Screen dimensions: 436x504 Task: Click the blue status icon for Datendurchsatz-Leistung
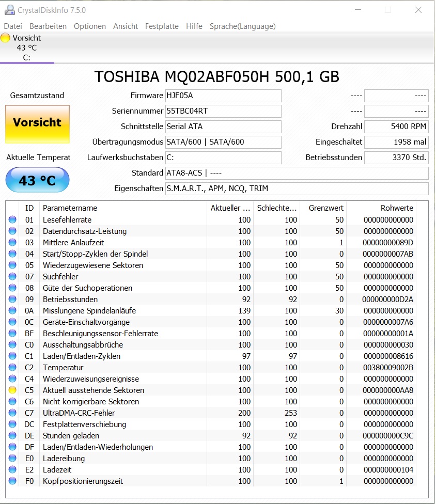pos(12,231)
